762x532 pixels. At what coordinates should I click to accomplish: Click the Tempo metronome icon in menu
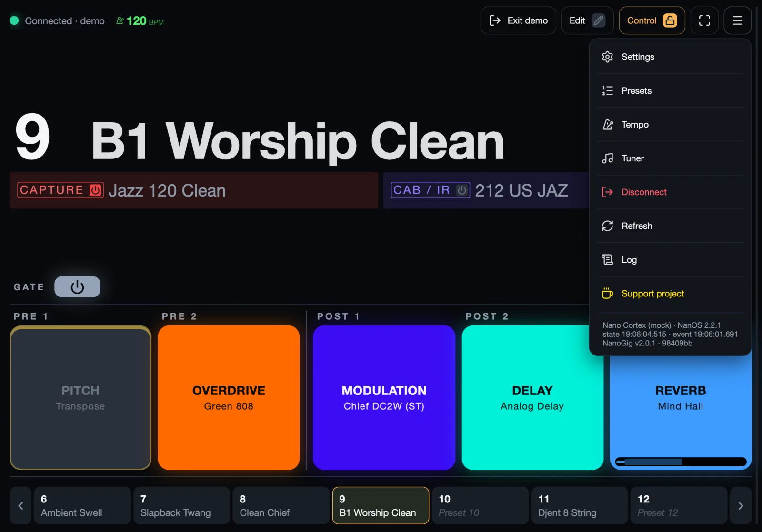point(607,124)
